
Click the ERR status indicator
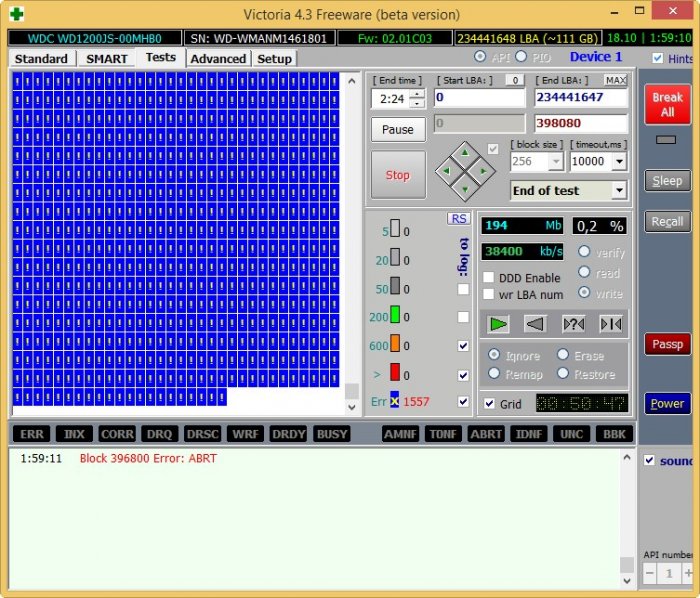[x=32, y=434]
